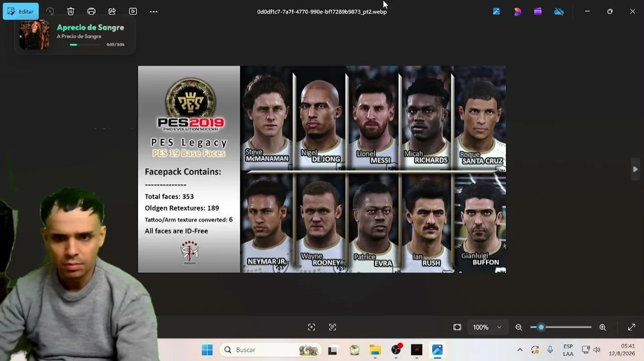Open the 100% zoom level dropdown
The width and height of the screenshot is (644, 361).
pyautogui.click(x=487, y=327)
